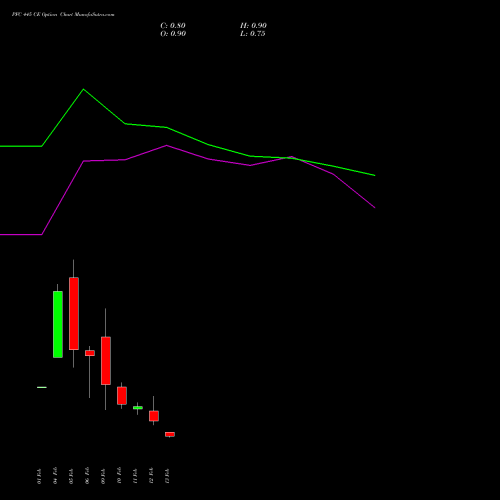Click the '04 Feb' date axis label
This screenshot has height=500, width=500.
coord(55,475)
